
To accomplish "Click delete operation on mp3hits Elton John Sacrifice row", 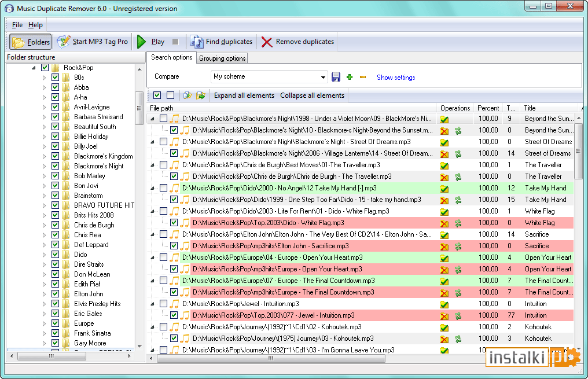I will [444, 246].
